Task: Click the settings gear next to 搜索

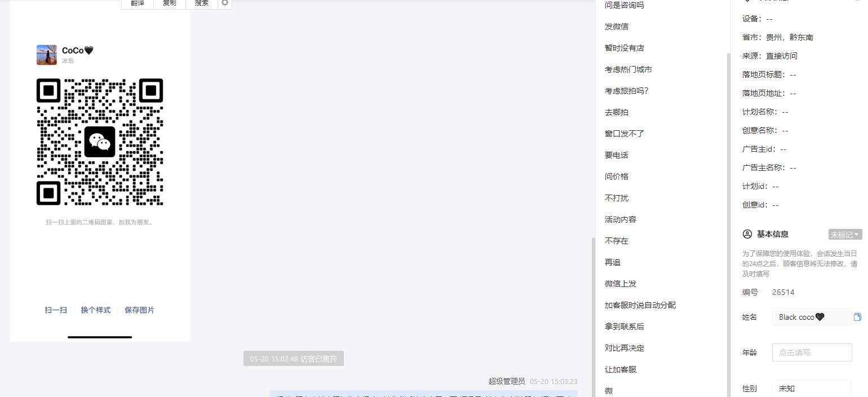Action: pos(225,3)
